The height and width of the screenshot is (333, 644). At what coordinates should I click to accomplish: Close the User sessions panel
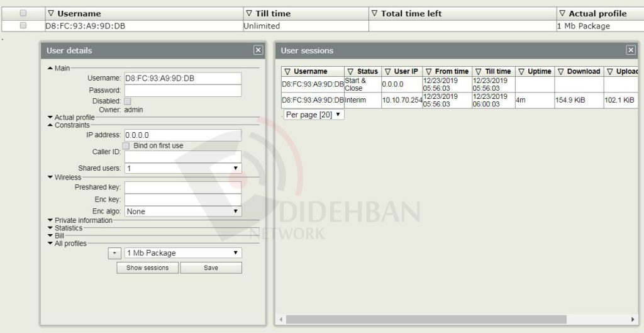click(x=631, y=50)
